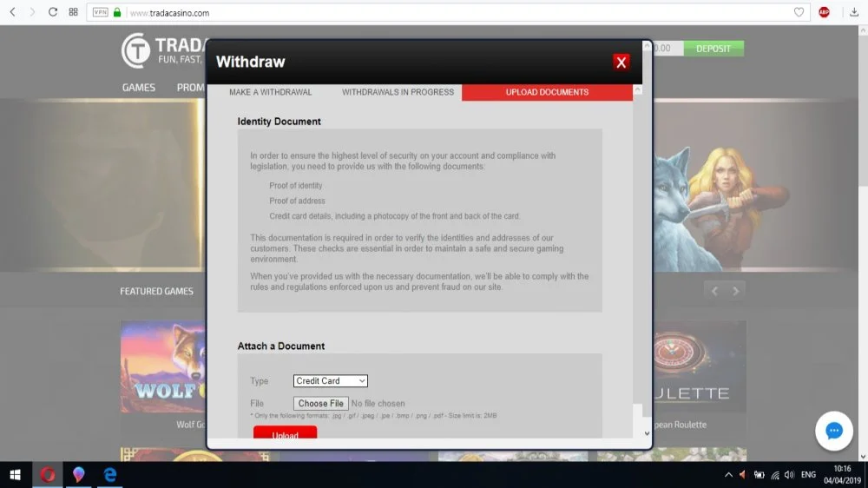This screenshot has width=868, height=488.
Task: Click the Trada Casino logo
Action: click(x=163, y=50)
